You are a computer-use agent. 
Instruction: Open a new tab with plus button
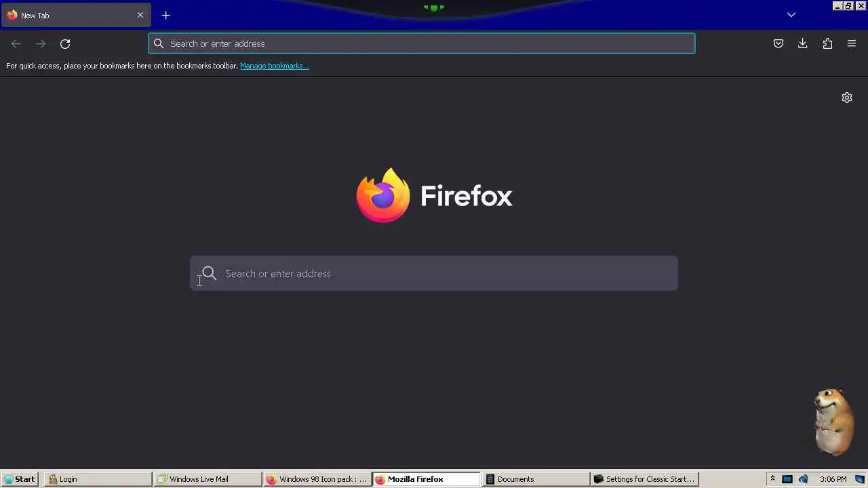(166, 15)
